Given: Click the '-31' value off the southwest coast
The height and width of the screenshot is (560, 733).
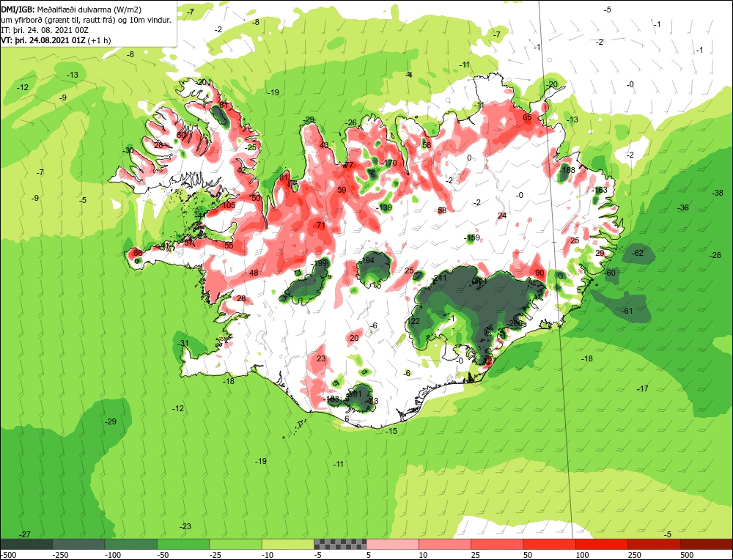Looking at the screenshot, I should click(183, 343).
